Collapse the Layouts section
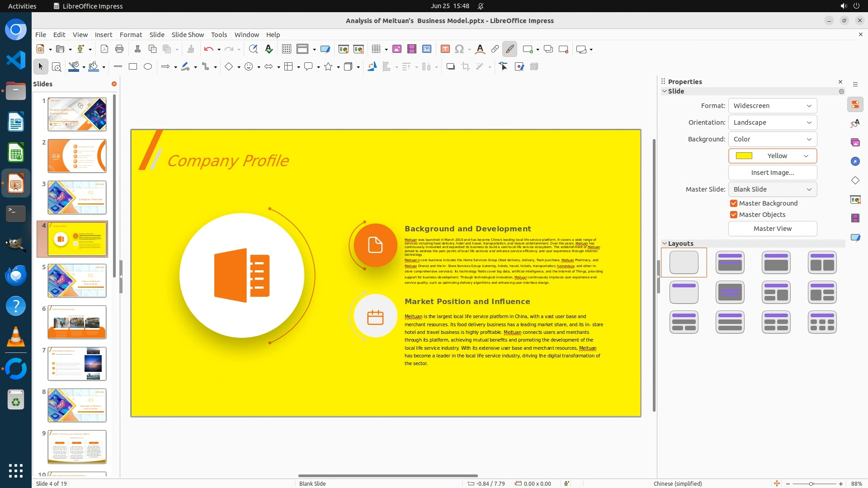Screen dimensions: 868x488 (x=665, y=244)
